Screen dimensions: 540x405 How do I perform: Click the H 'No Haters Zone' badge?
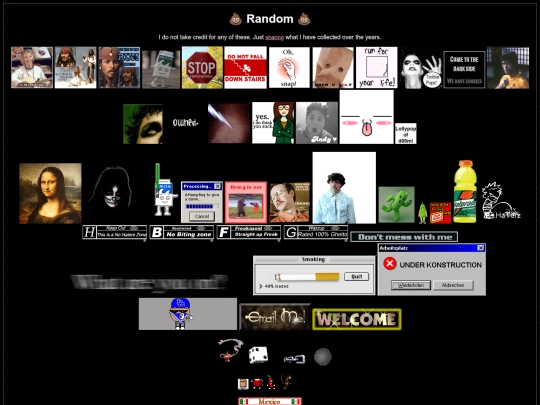click(115, 232)
